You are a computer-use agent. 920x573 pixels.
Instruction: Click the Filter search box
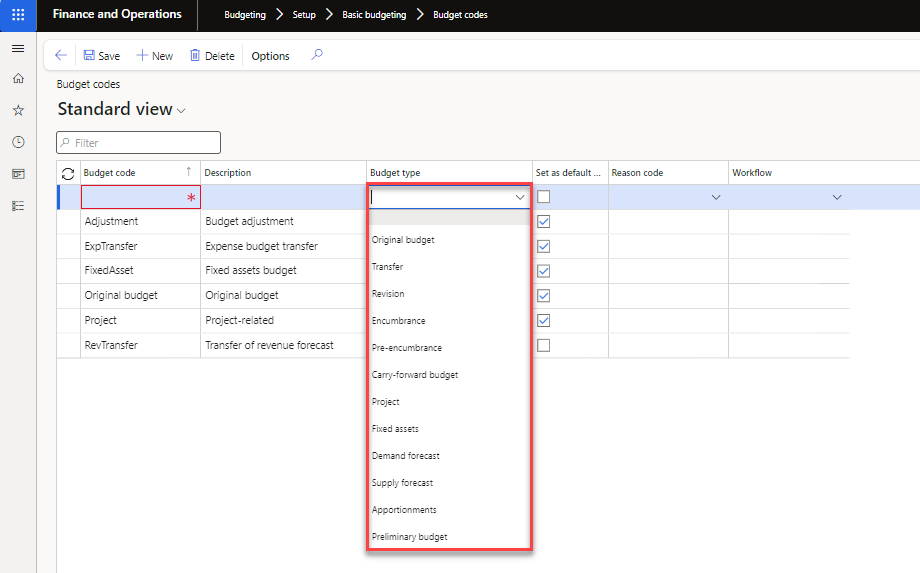[138, 143]
